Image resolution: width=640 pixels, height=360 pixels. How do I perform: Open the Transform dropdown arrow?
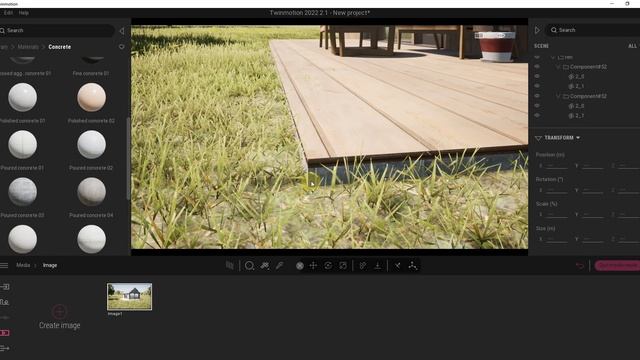pos(578,138)
